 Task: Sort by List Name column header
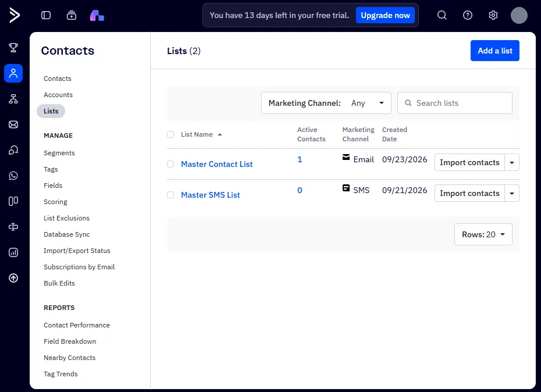coord(197,134)
